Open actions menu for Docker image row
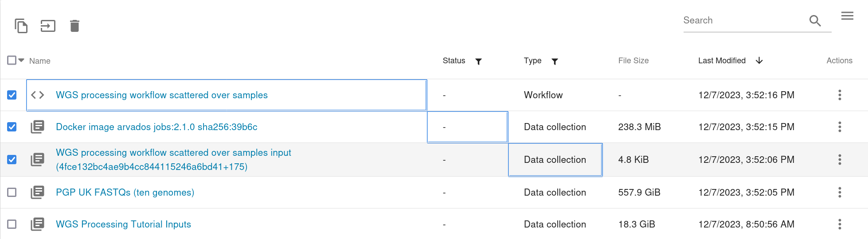The height and width of the screenshot is (239, 868). tap(840, 127)
